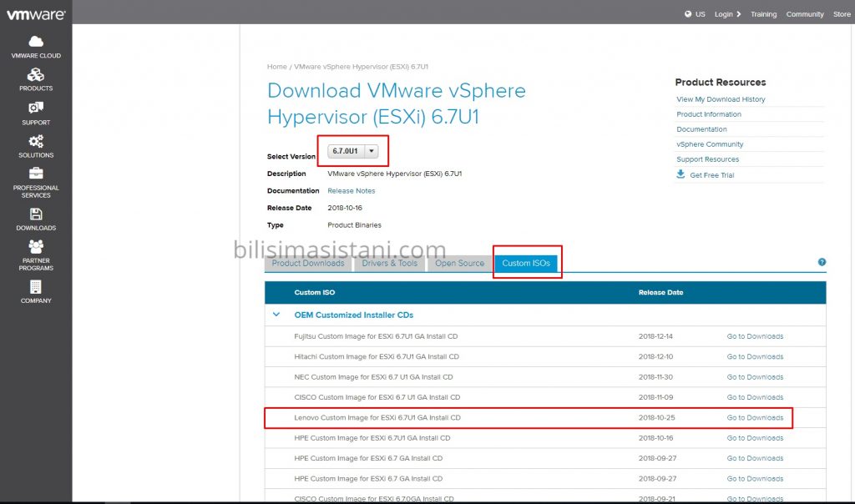The width and height of the screenshot is (855, 504).
Task: Click the Release Date column header
Action: (661, 293)
